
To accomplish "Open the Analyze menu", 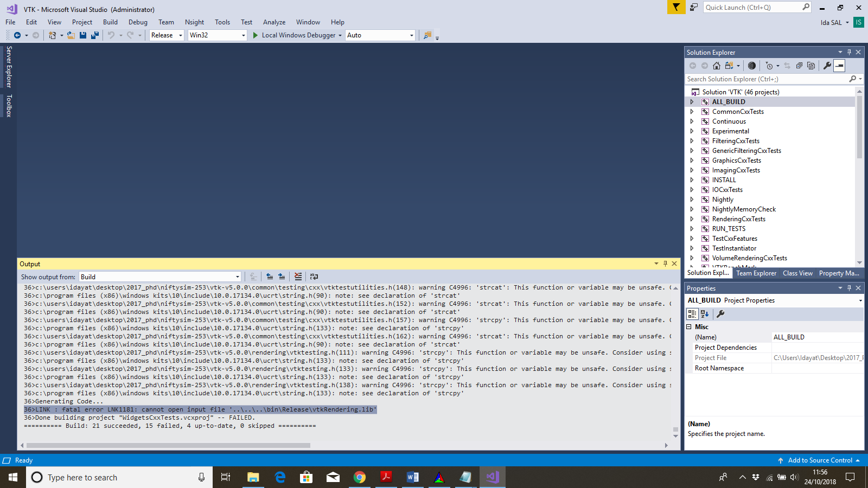I will pos(274,22).
